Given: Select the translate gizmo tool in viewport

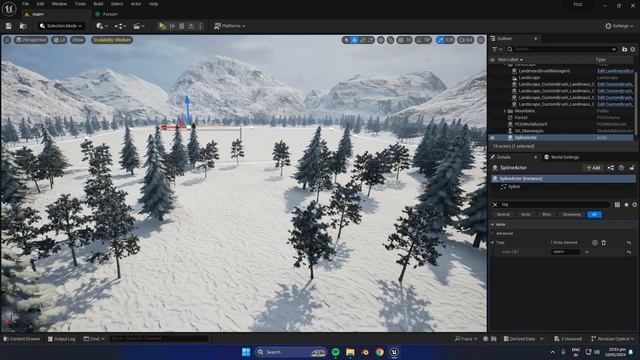Looking at the screenshot, I should click(x=354, y=40).
